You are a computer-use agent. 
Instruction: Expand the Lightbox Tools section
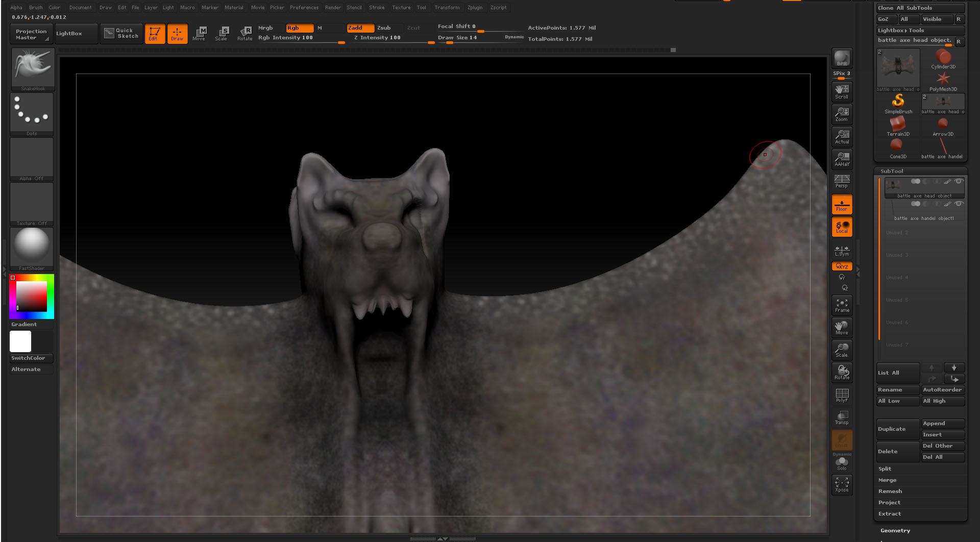click(x=920, y=31)
